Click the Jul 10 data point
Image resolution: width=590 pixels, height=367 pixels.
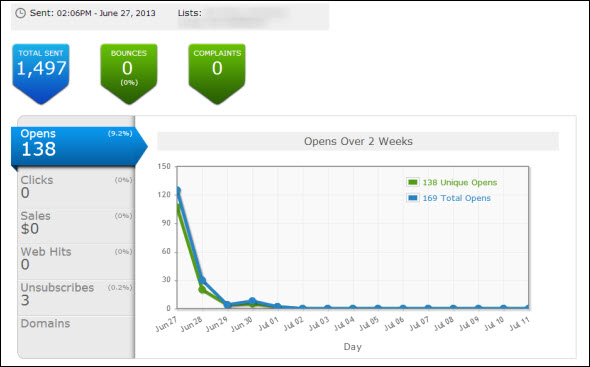pos(503,308)
